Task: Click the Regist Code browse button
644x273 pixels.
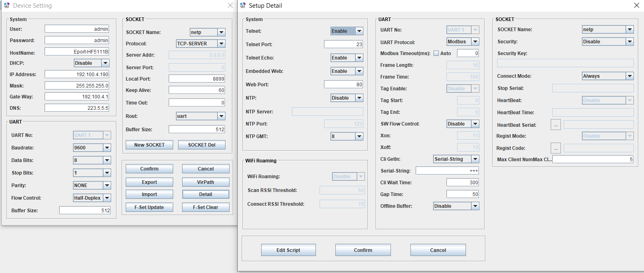Action: tap(556, 148)
